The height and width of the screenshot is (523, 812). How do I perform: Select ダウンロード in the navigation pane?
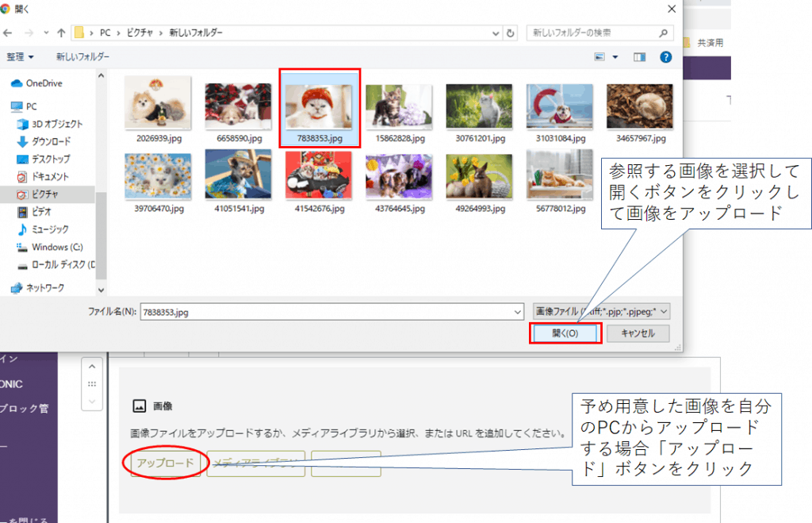coord(50,141)
